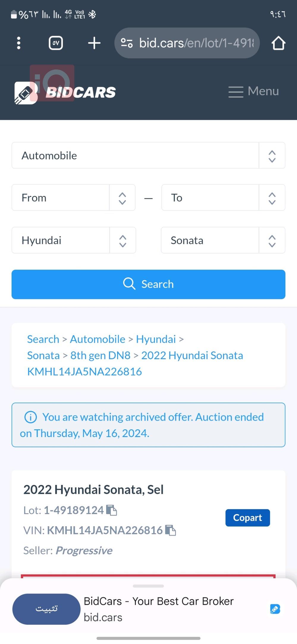Open the To year dropdown
Viewport: 297px width, 644px height.
point(223,198)
